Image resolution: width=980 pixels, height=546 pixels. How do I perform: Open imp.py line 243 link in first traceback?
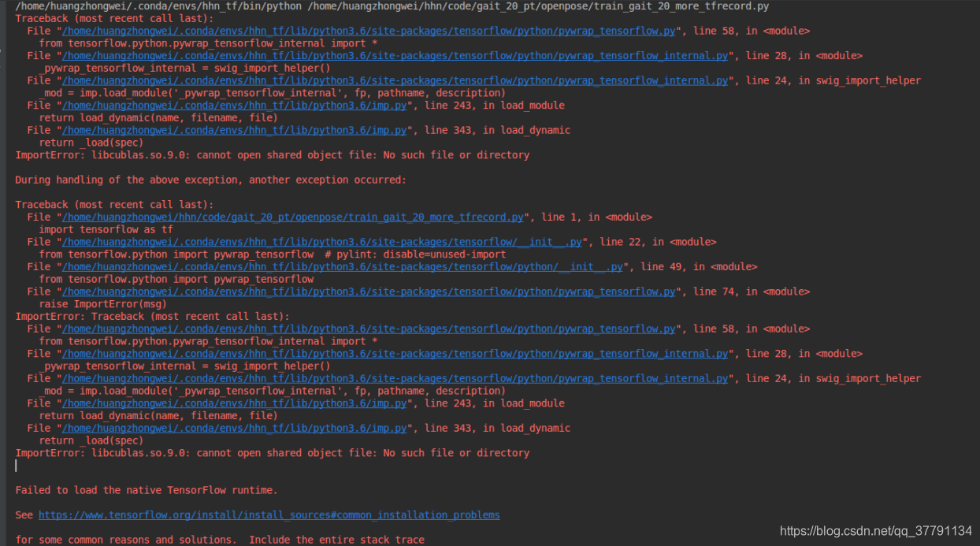click(235, 106)
